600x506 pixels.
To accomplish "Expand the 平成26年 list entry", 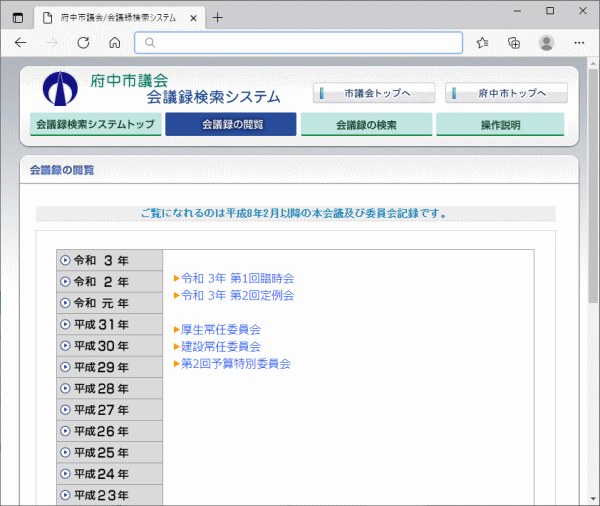I will pos(109,431).
